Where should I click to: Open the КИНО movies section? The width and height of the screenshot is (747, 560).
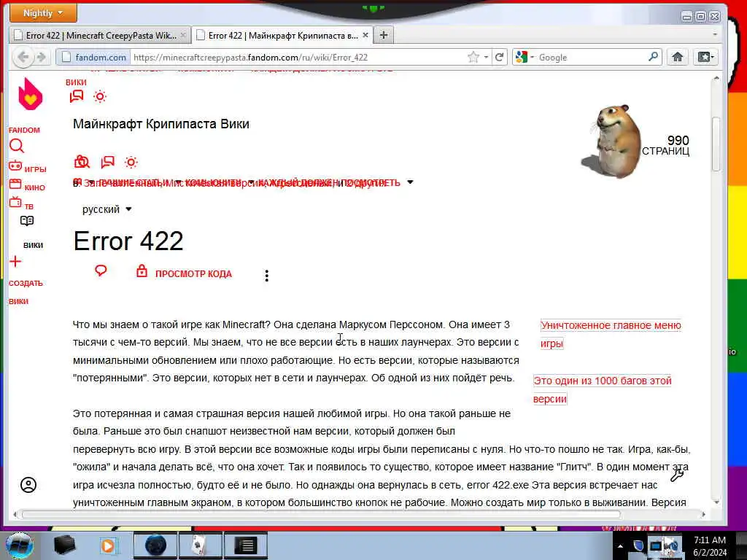(27, 185)
